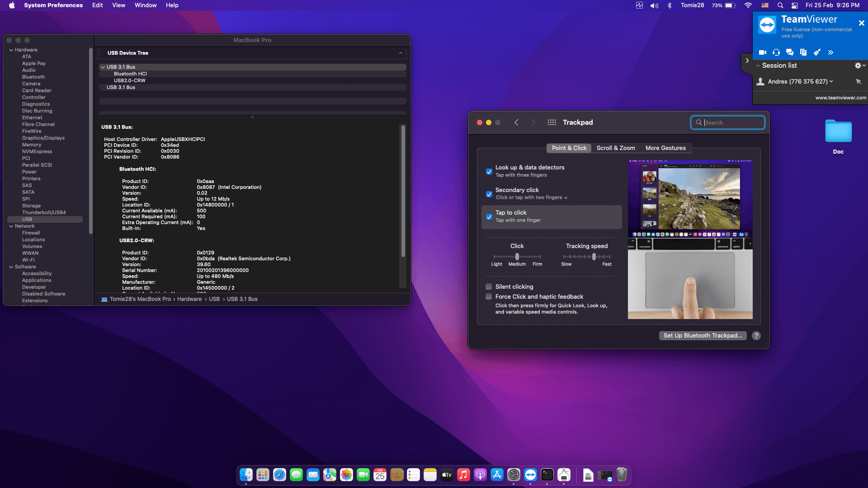Select Wi-Fi in the Network list
Image resolution: width=868 pixels, height=488 pixels.
point(28,260)
